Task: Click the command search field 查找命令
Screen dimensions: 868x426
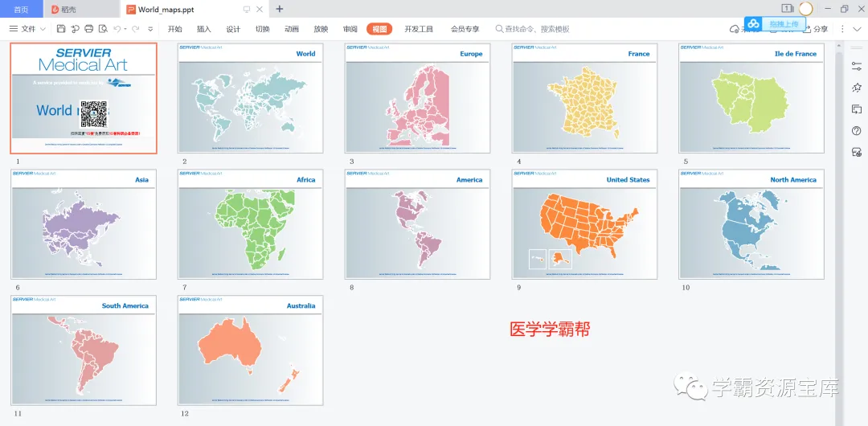Action: tap(533, 29)
